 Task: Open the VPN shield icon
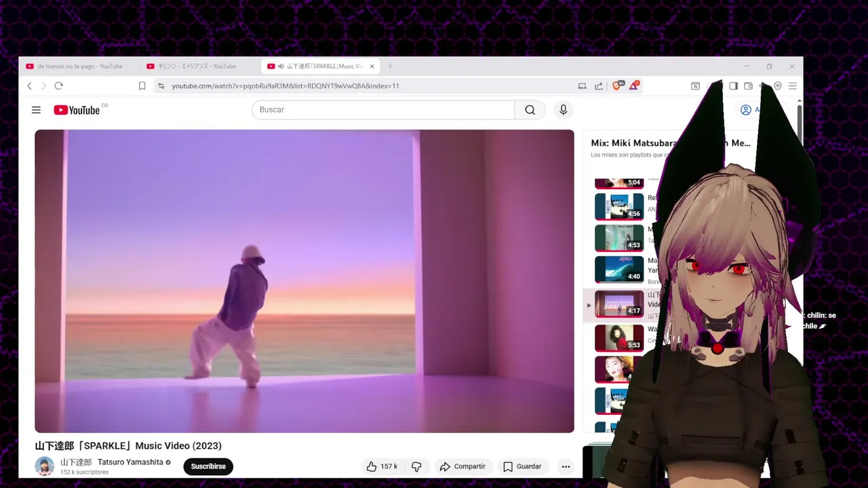[778, 86]
